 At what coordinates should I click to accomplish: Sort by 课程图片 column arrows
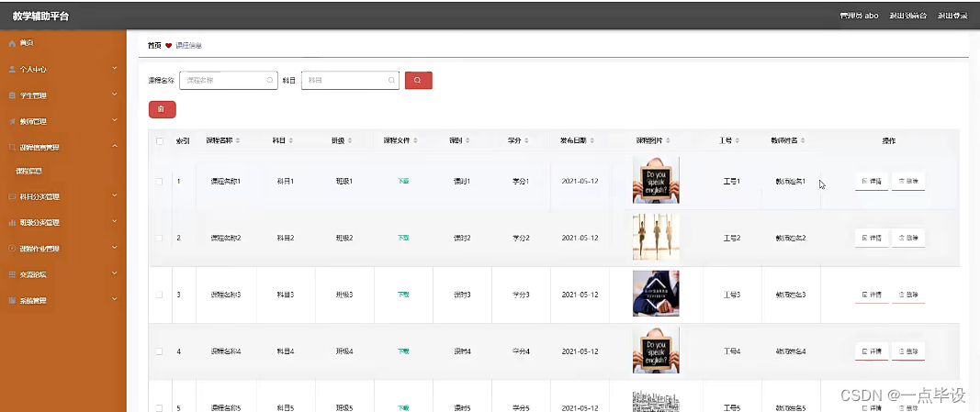(x=668, y=141)
